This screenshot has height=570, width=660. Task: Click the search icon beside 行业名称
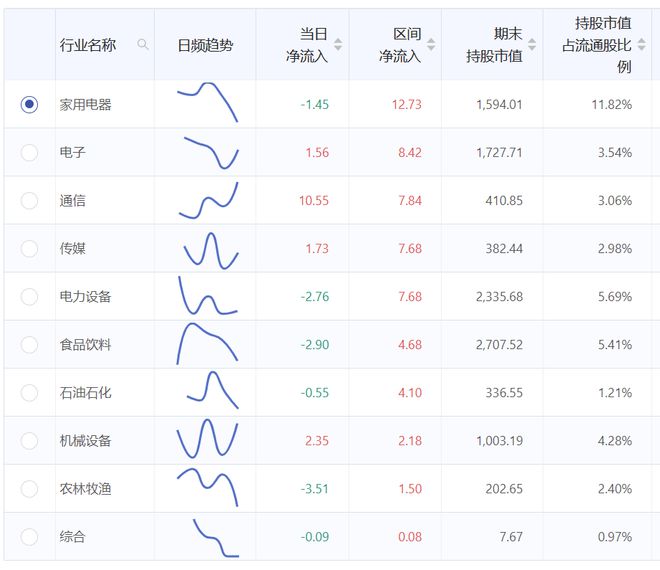coord(143,44)
